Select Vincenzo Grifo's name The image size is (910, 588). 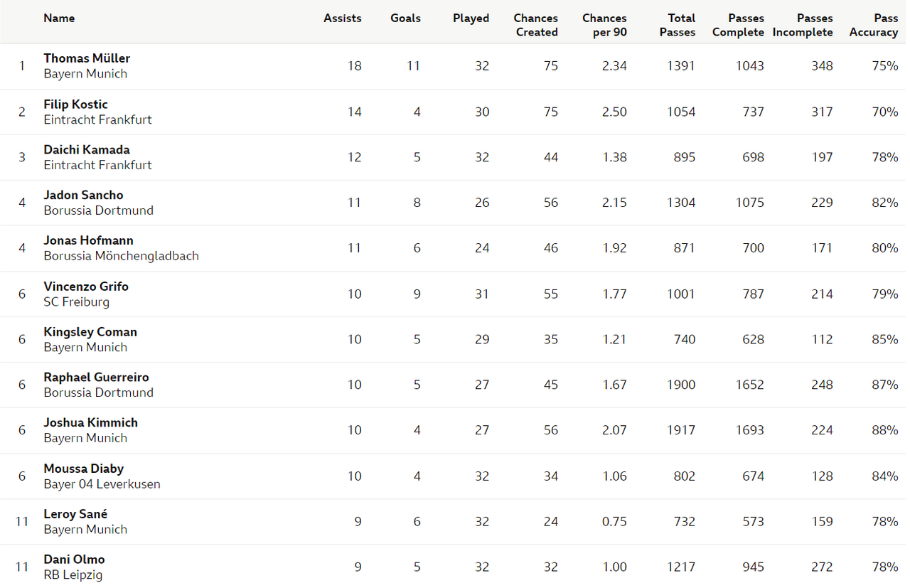tap(86, 286)
